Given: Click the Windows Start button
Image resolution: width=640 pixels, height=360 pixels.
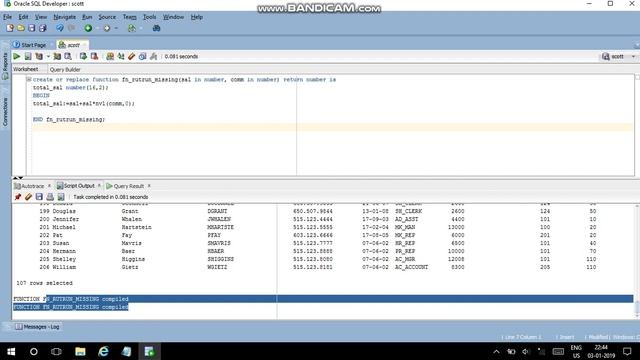Looking at the screenshot, I should pos(11,351).
